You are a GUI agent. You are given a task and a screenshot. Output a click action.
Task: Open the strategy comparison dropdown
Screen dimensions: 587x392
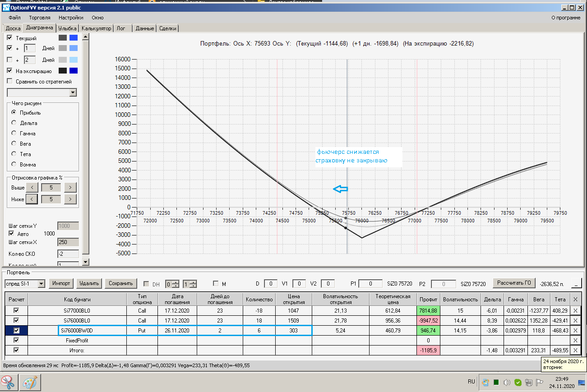[x=73, y=92]
